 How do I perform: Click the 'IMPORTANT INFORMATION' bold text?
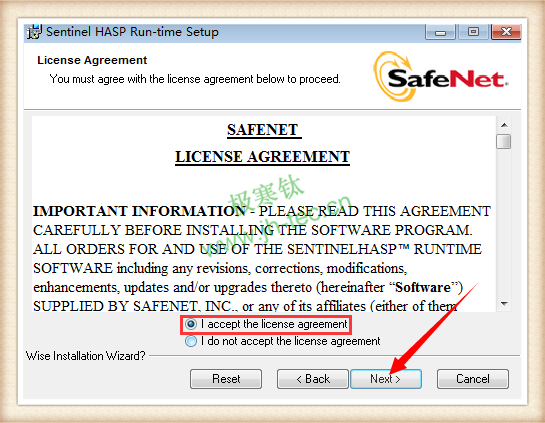[x=140, y=211]
